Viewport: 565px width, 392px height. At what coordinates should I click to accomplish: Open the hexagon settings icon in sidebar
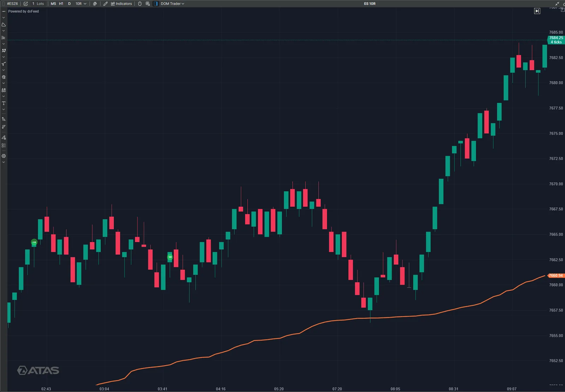tap(4, 156)
